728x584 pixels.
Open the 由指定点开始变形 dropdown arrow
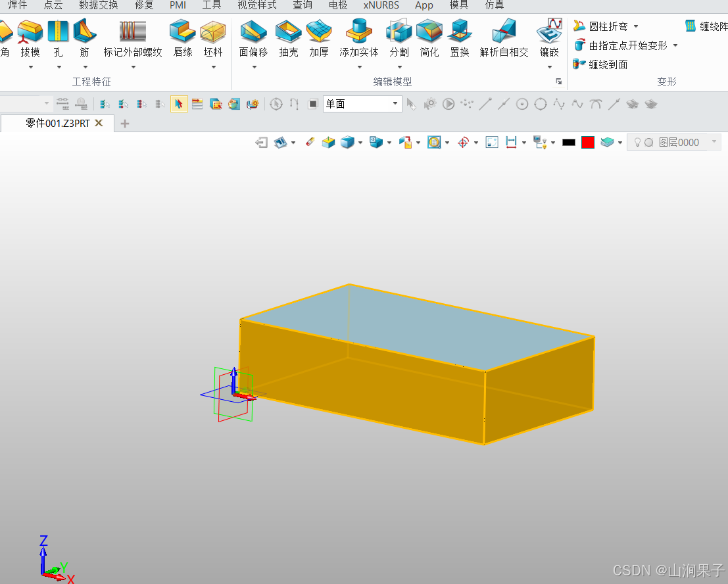pos(675,45)
